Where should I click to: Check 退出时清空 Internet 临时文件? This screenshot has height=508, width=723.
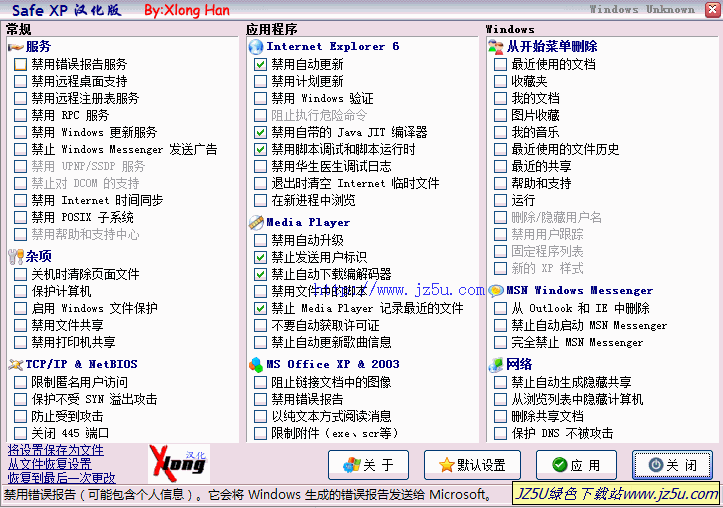(x=261, y=183)
